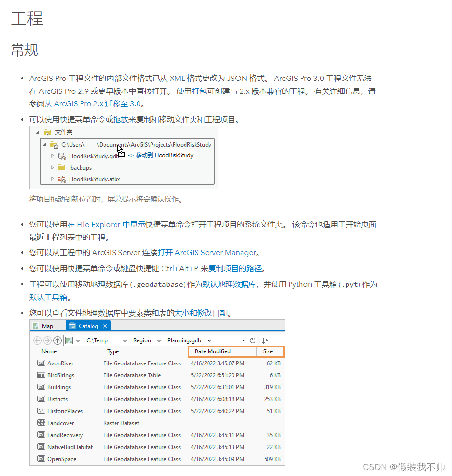Click the FloodRiskStudy.gdb geodatabase icon
The image size is (452, 476).
click(x=62, y=156)
